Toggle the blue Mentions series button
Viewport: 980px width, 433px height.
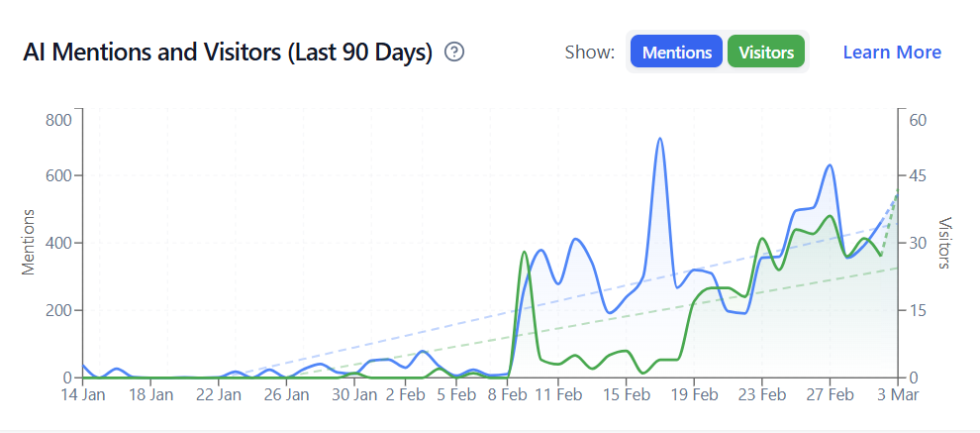676,53
